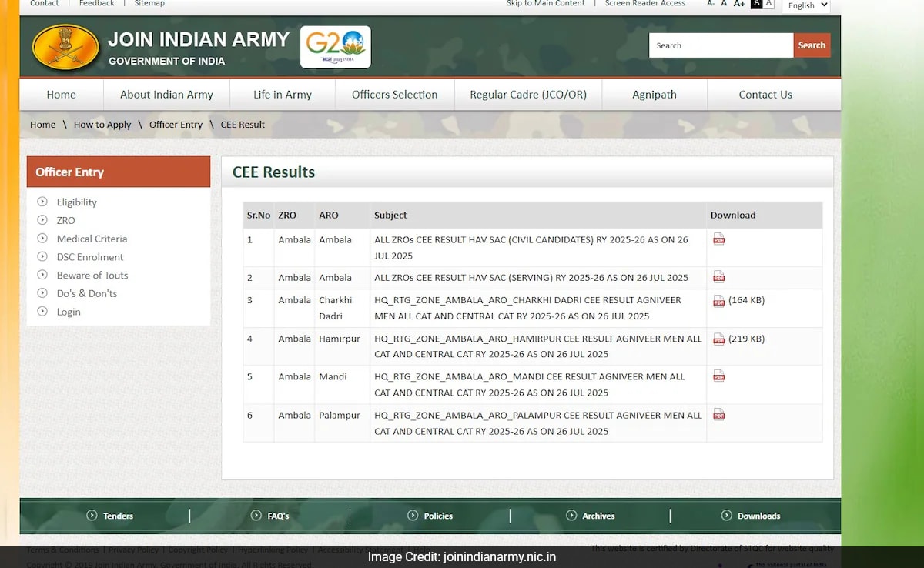The width and height of the screenshot is (924, 568).
Task: Open Charkhi Dadri result PDF icon
Action: pos(718,301)
